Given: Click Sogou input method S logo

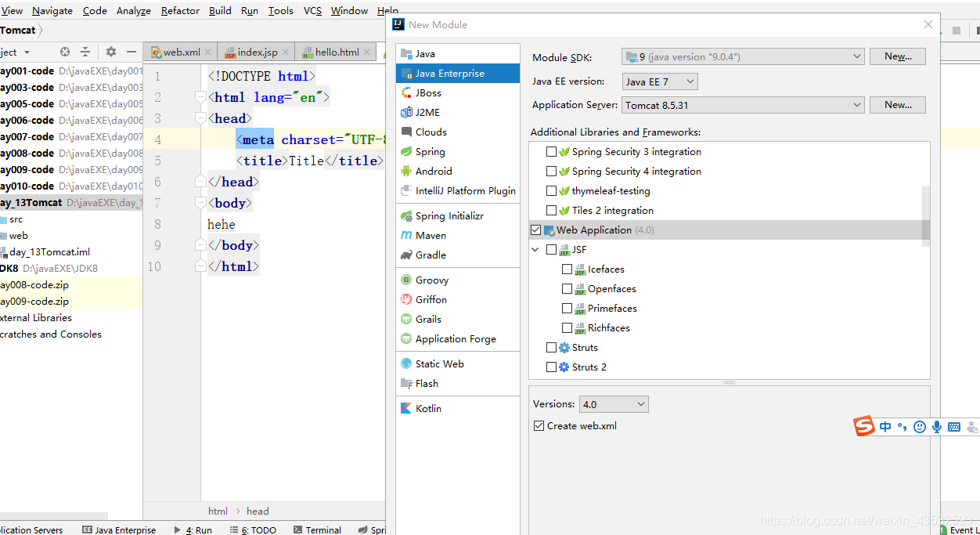Looking at the screenshot, I should click(x=863, y=426).
